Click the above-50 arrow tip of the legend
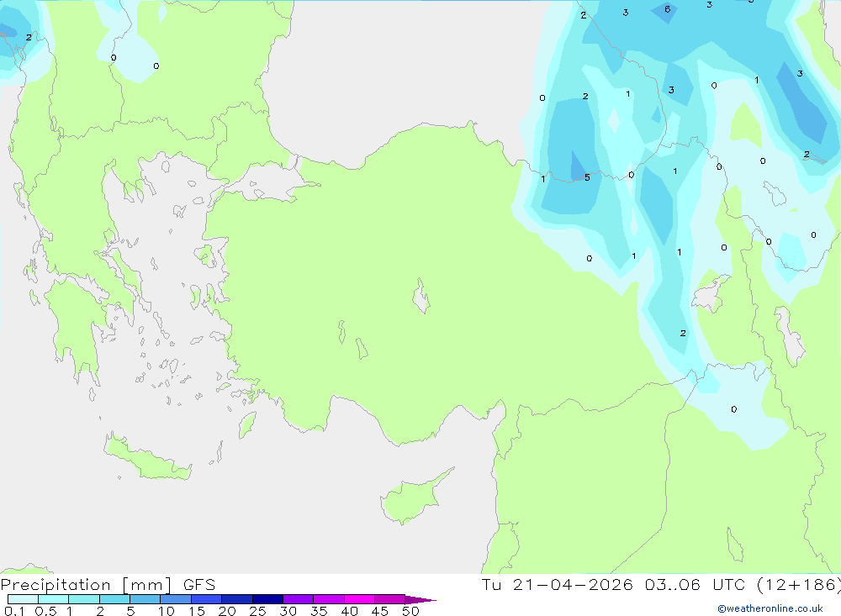The width and height of the screenshot is (841, 616). pyautogui.click(x=420, y=599)
